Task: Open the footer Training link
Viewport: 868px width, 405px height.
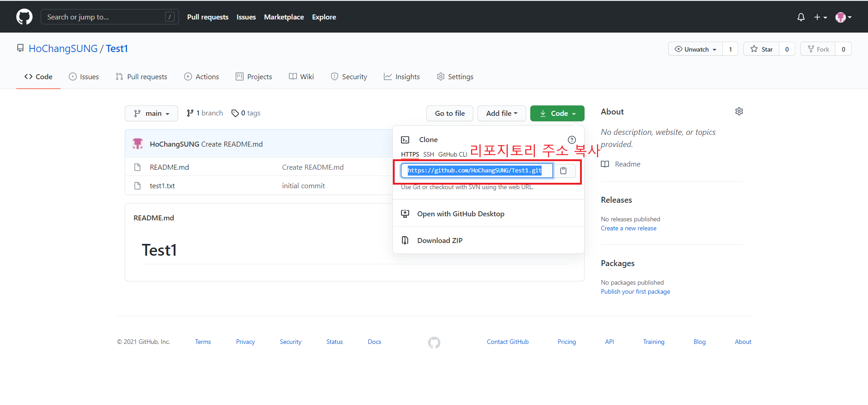Action: point(654,342)
